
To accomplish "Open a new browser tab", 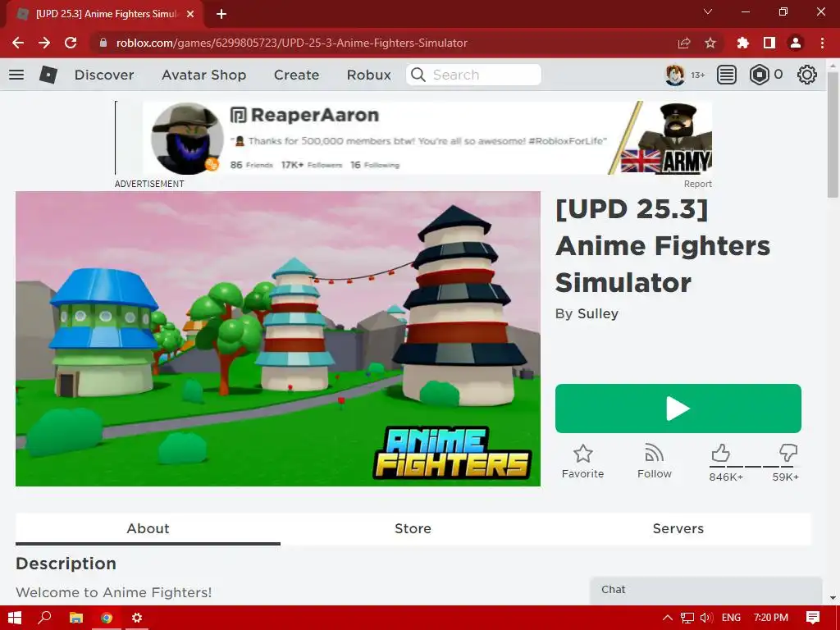I will pos(221,14).
